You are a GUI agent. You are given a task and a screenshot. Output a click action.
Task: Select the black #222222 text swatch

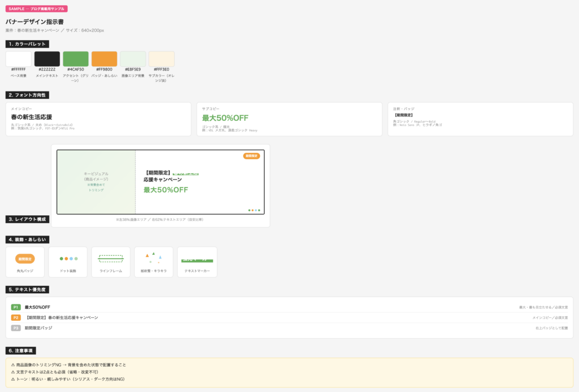click(x=47, y=59)
